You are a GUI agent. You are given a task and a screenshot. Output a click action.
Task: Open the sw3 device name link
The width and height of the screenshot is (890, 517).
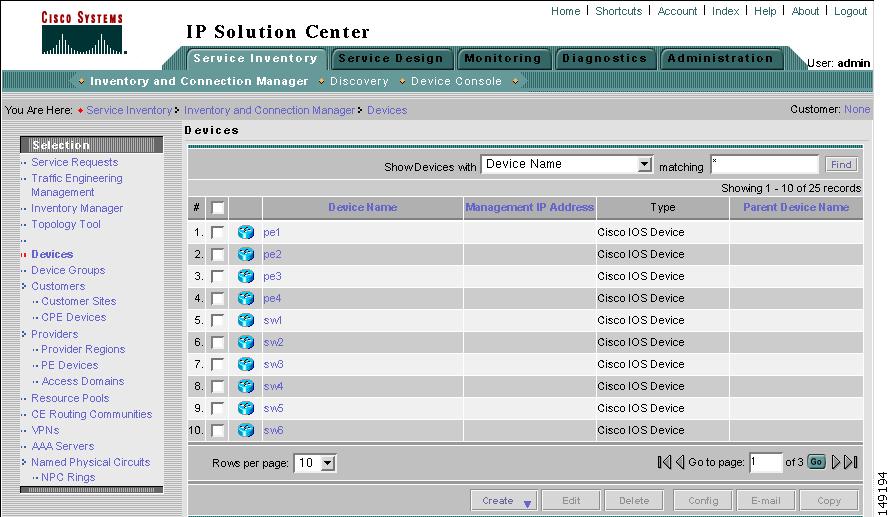point(273,364)
